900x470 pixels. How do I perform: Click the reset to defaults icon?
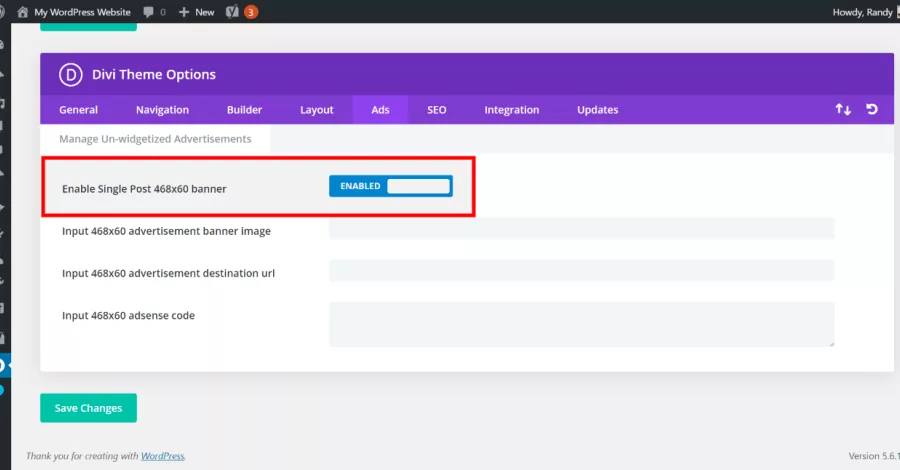click(x=872, y=109)
